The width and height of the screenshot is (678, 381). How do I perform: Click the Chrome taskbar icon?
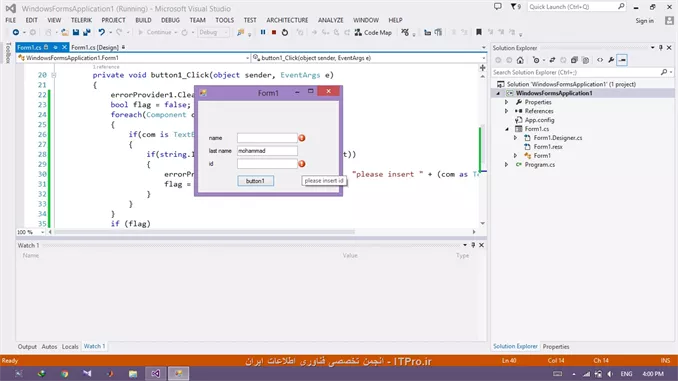point(64,374)
